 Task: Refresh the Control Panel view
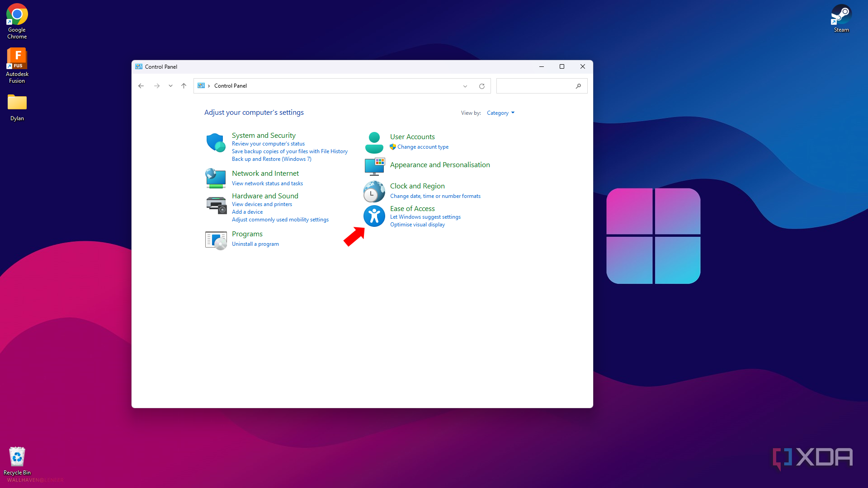click(482, 86)
